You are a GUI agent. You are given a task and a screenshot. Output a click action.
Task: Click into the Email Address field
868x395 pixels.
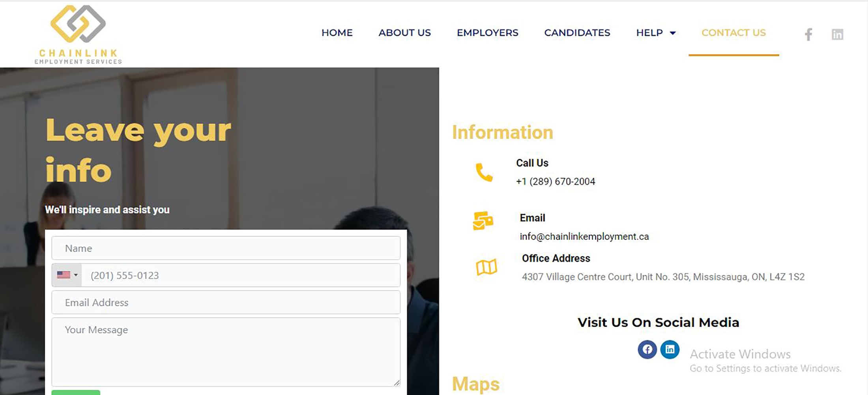coord(226,303)
